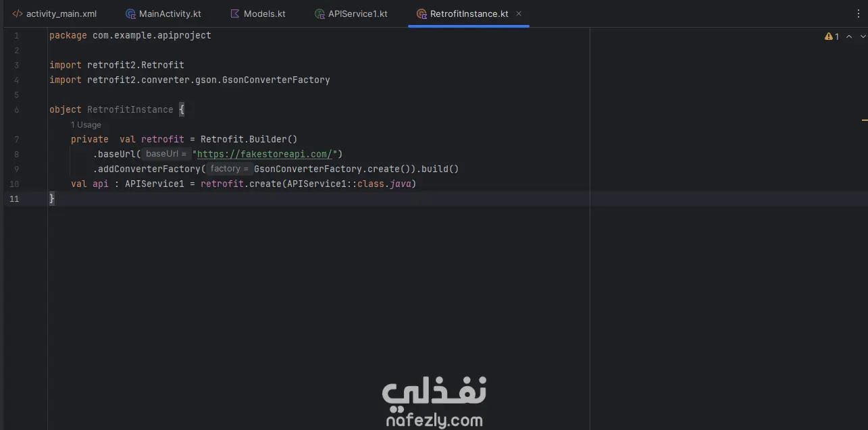Click the XML file icon on activity_main.xml tab

tap(18, 14)
